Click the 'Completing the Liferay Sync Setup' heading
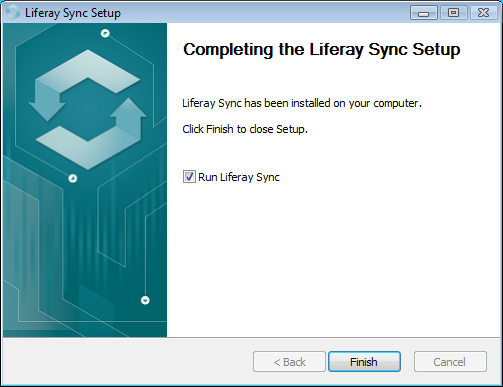 322,50
